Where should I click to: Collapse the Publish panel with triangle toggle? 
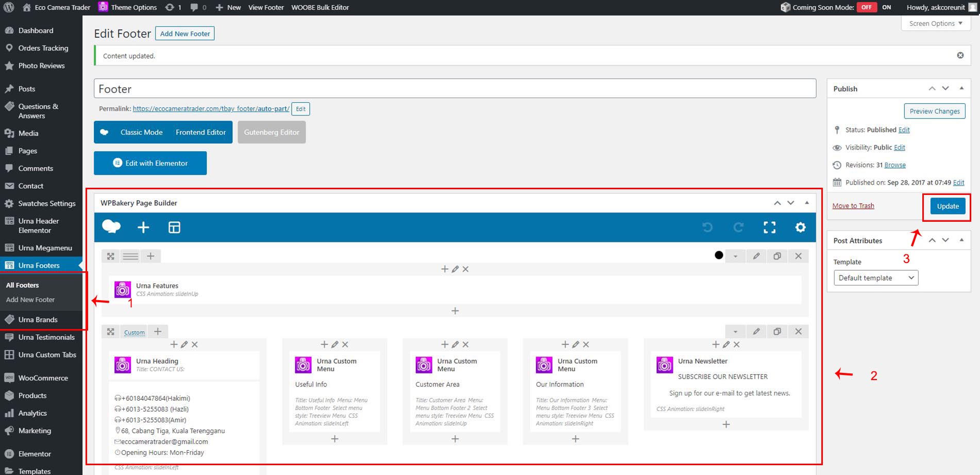[961, 88]
